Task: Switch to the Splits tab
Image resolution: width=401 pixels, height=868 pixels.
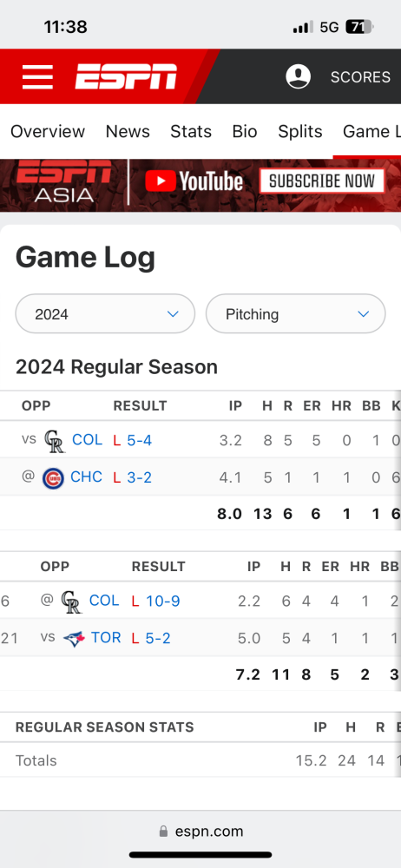Action: click(x=300, y=131)
